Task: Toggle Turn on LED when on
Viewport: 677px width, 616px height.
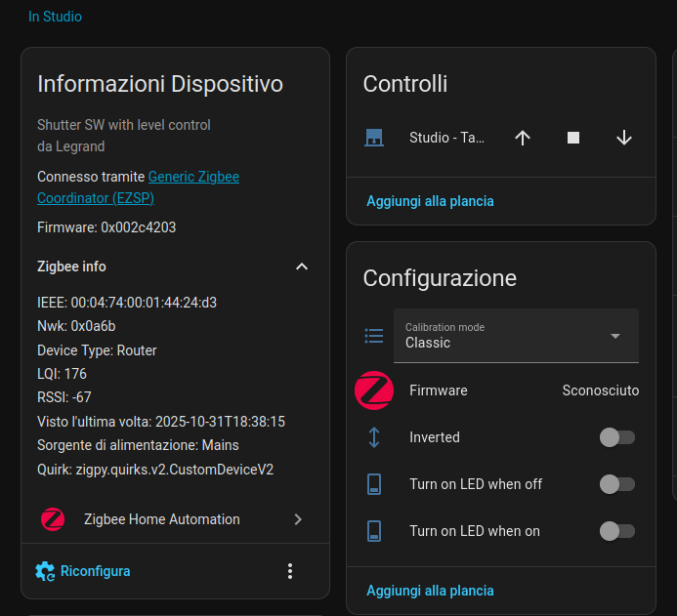Action: pos(616,531)
